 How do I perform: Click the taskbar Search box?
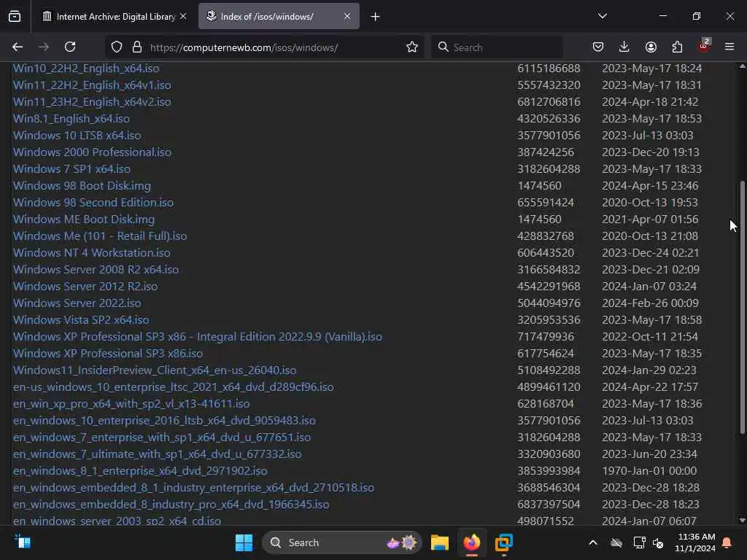tap(341, 542)
